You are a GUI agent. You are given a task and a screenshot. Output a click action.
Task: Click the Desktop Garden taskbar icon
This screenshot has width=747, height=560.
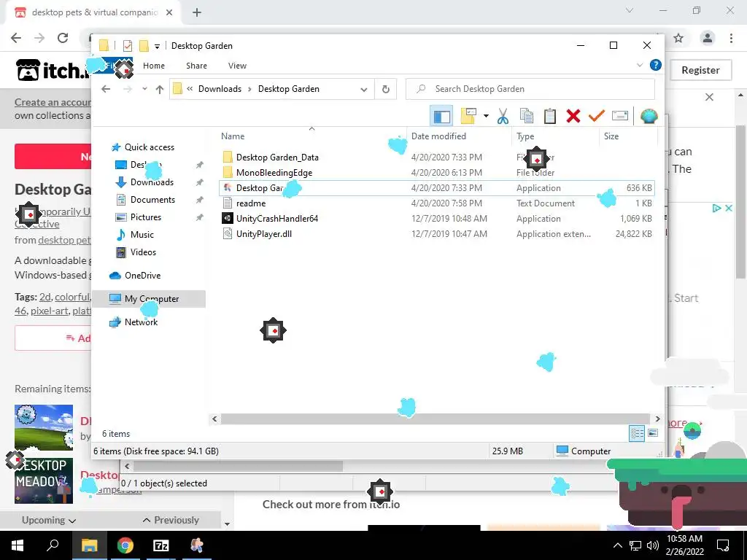(x=197, y=545)
